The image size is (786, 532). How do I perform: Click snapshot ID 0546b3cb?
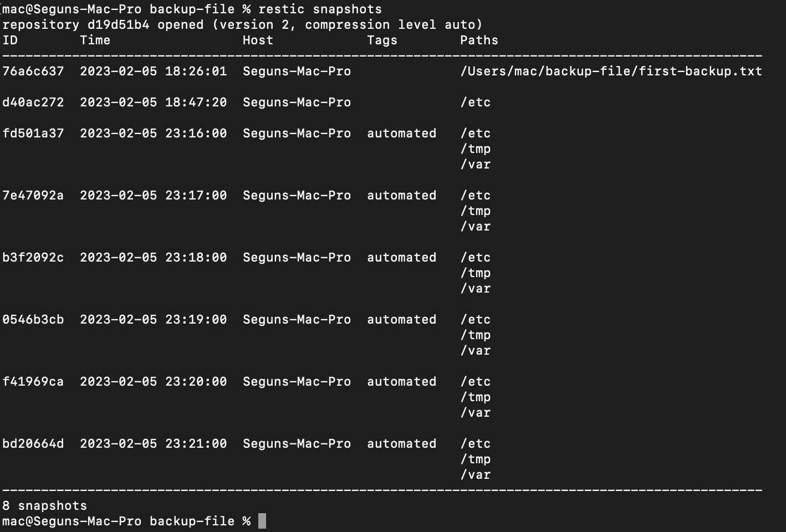pyautogui.click(x=33, y=320)
